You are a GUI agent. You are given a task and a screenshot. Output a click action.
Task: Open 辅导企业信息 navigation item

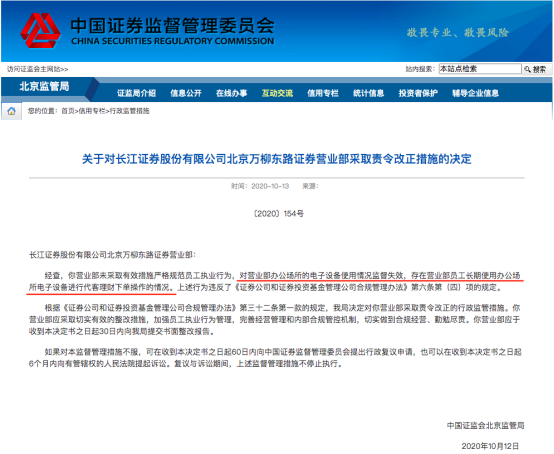pyautogui.click(x=476, y=93)
